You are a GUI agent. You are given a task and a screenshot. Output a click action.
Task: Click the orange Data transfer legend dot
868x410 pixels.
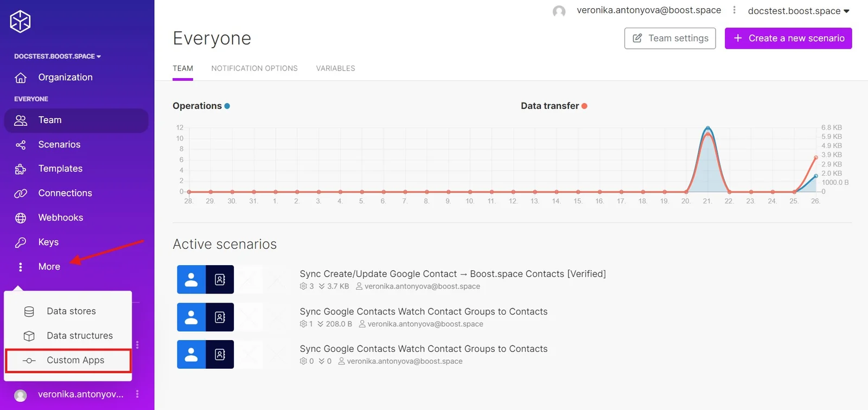pos(584,106)
